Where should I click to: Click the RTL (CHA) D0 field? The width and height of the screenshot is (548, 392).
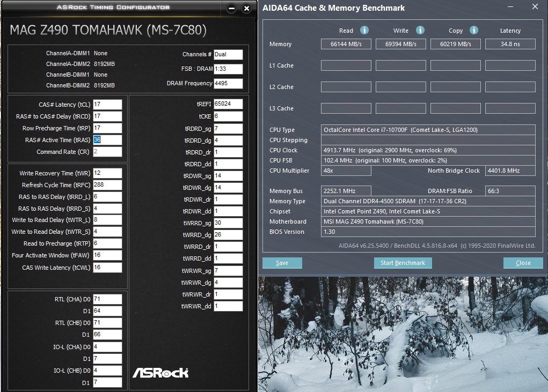[107, 299]
